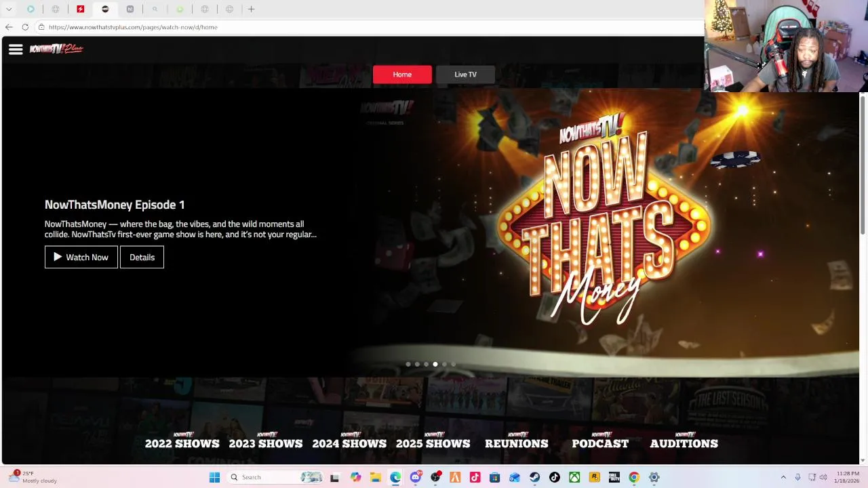Open Task View on the taskbar
Viewport: 868px width, 488px height.
pos(334,477)
